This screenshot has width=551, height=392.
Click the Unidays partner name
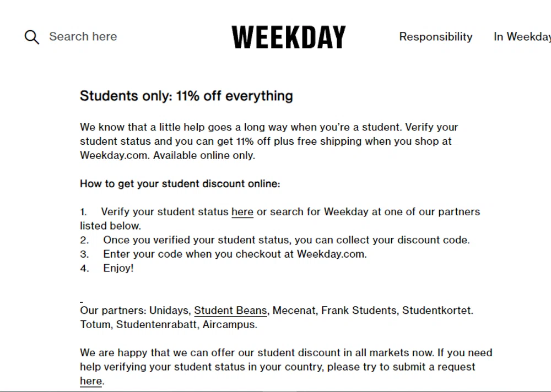[x=169, y=310]
